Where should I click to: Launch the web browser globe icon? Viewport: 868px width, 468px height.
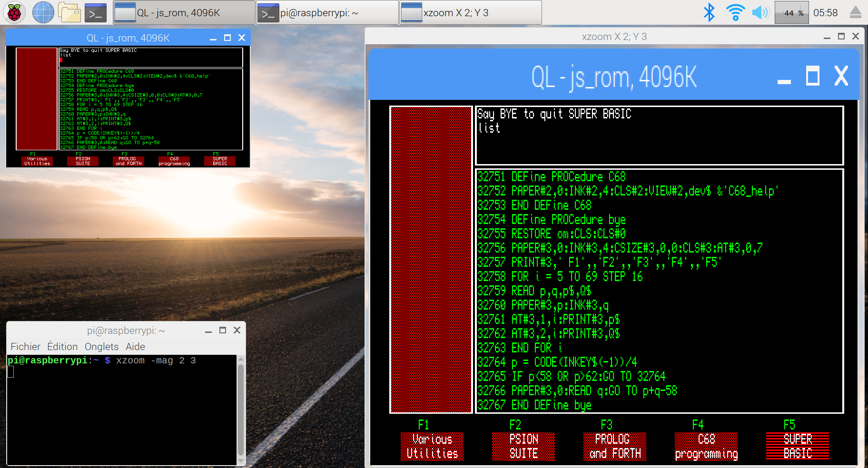43,12
